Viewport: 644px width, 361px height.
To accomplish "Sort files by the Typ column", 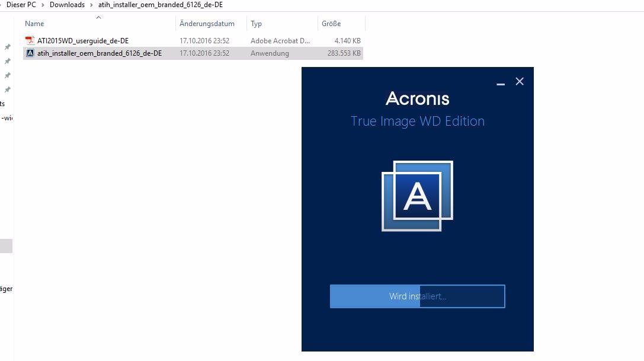I will (x=256, y=24).
